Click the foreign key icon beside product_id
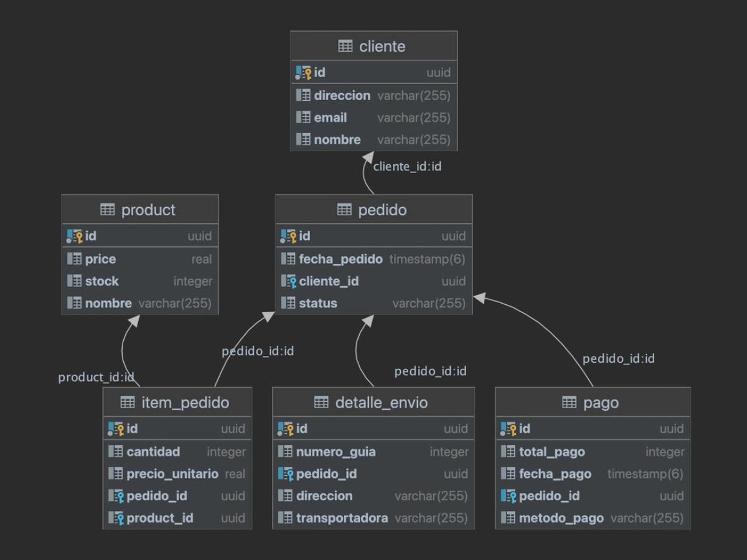The width and height of the screenshot is (747, 560). (116, 518)
